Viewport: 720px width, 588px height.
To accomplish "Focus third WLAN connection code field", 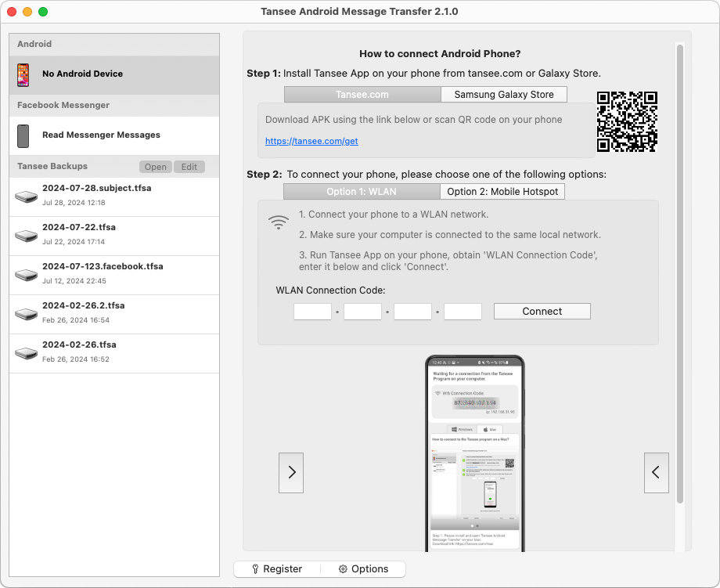I will (x=412, y=312).
